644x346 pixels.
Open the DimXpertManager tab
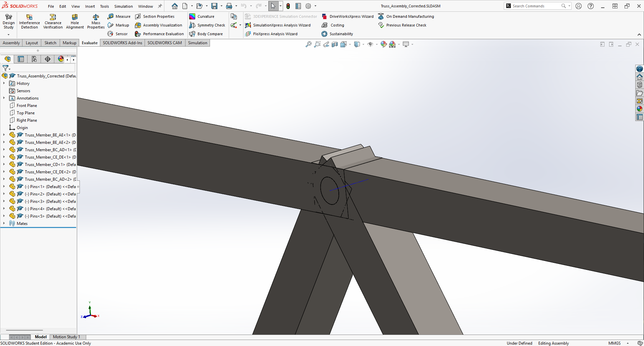point(48,59)
